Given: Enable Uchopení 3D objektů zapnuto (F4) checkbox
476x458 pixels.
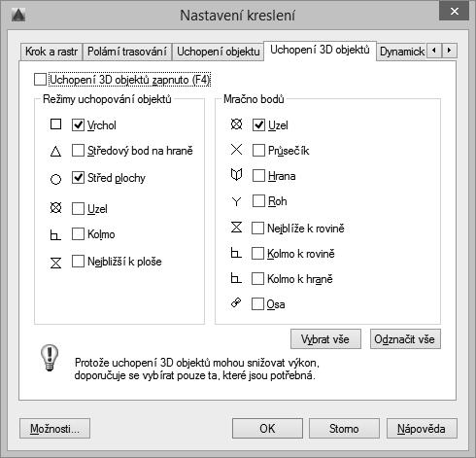Looking at the screenshot, I should click(x=40, y=80).
